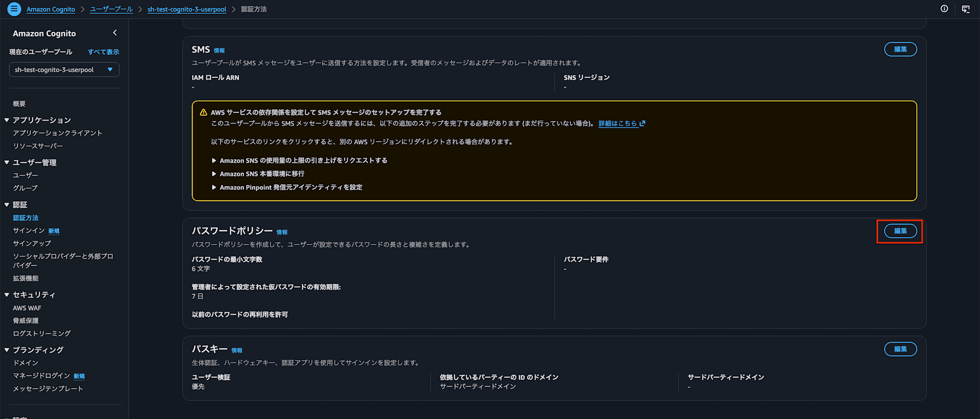
Task: Click the 情報 link next to パスワードポリシー
Action: (x=282, y=232)
